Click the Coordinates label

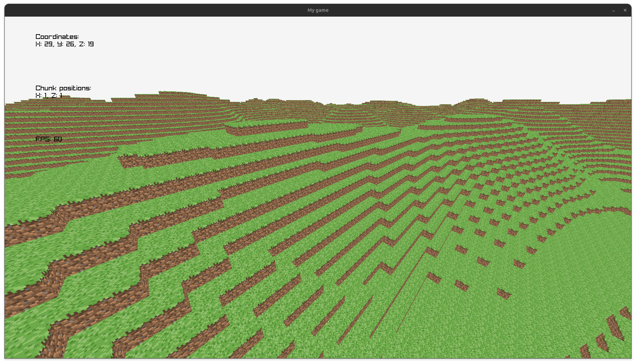pos(57,37)
